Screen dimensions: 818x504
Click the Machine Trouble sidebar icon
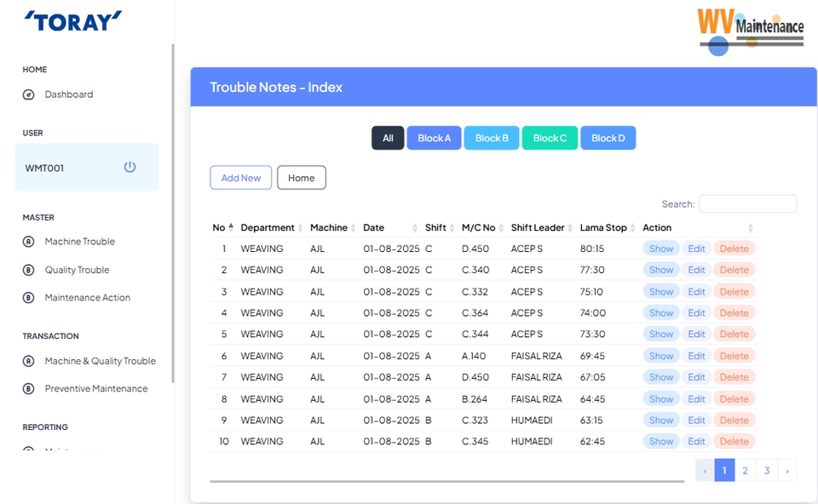(28, 242)
